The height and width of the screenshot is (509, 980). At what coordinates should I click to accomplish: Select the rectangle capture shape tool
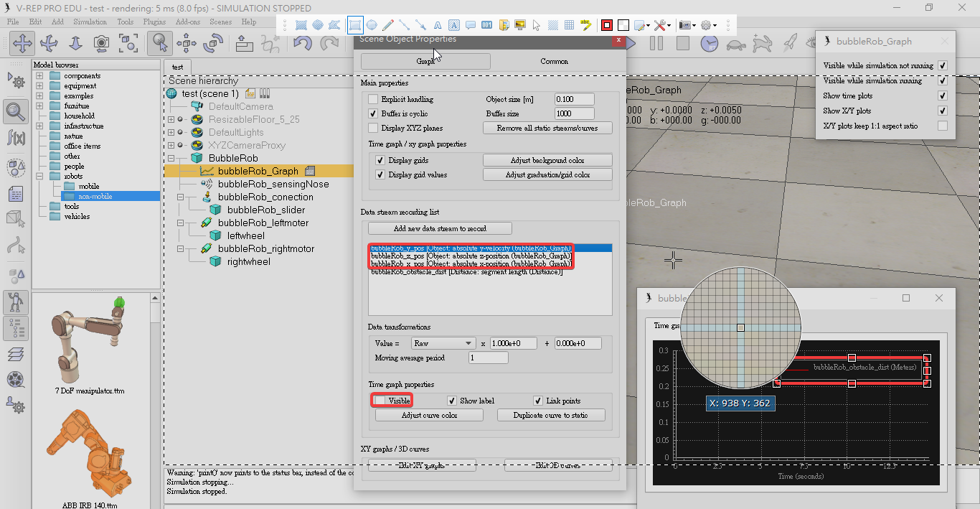pyautogui.click(x=355, y=25)
